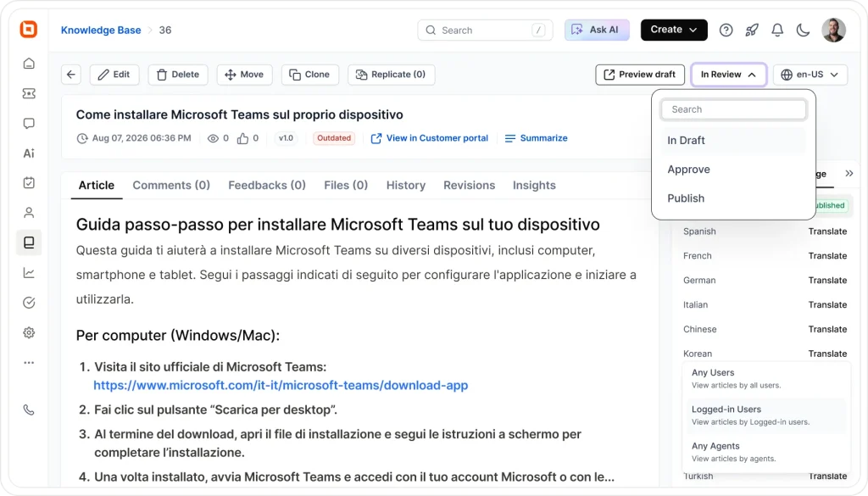The width and height of the screenshot is (868, 496).
Task: Open the Microsoft Teams download-app URL
Action: 281,385
